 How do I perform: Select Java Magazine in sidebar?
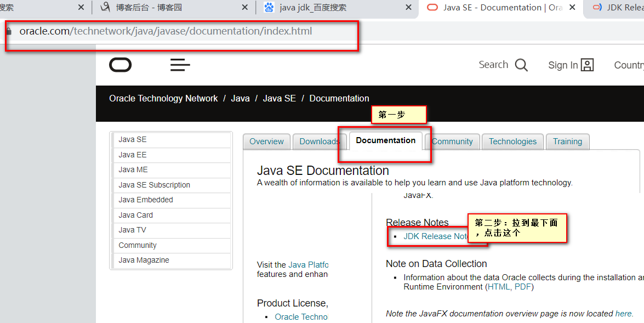coord(171,260)
